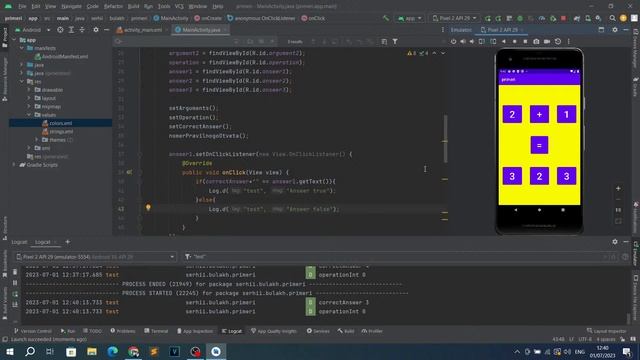Collapse the manifests folder node
The image size is (640, 360).
pyautogui.click(x=22, y=48)
